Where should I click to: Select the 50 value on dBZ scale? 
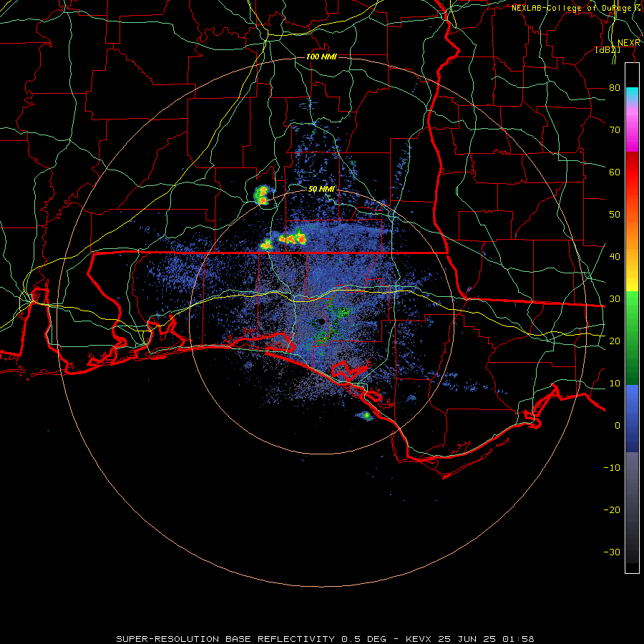[615, 215]
